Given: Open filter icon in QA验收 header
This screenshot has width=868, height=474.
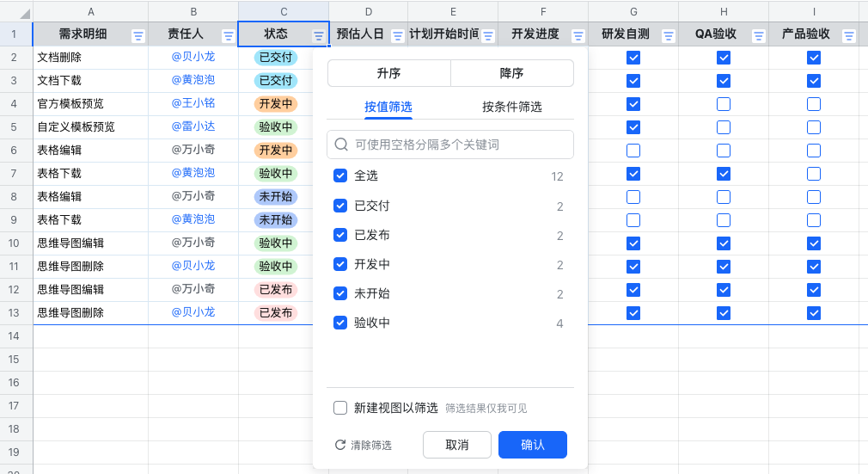Looking at the screenshot, I should point(758,36).
